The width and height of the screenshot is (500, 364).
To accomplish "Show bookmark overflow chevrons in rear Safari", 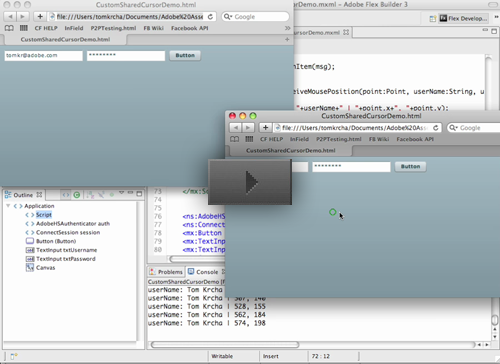I will click(287, 28).
